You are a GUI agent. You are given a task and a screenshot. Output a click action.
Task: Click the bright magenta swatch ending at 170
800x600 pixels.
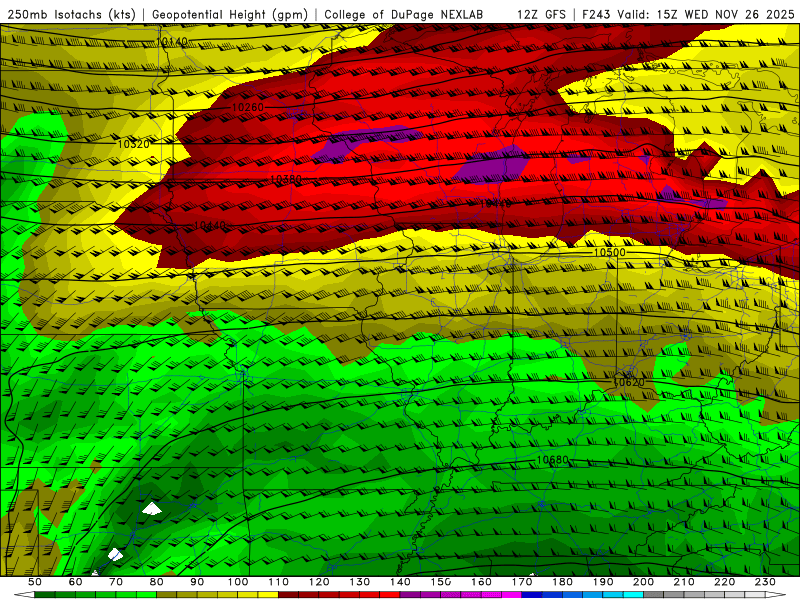pyautogui.click(x=512, y=595)
